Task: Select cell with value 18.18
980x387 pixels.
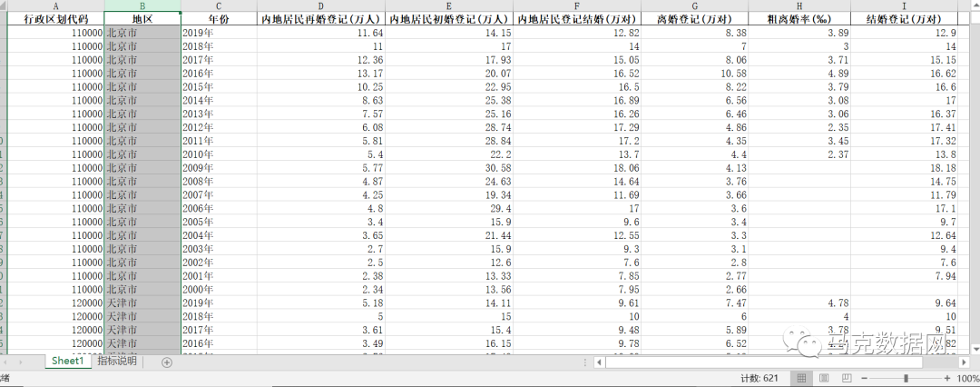Action: pyautogui.click(x=905, y=168)
